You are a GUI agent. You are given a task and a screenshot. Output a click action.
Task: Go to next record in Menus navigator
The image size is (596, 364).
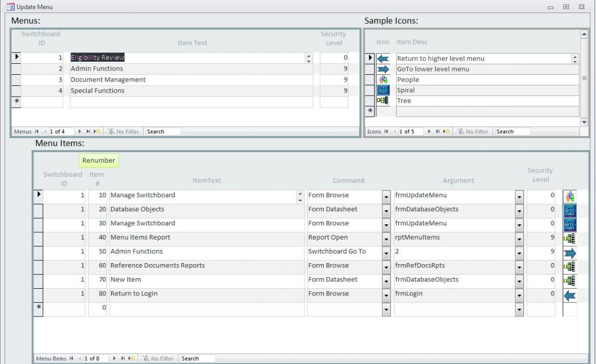[80, 131]
